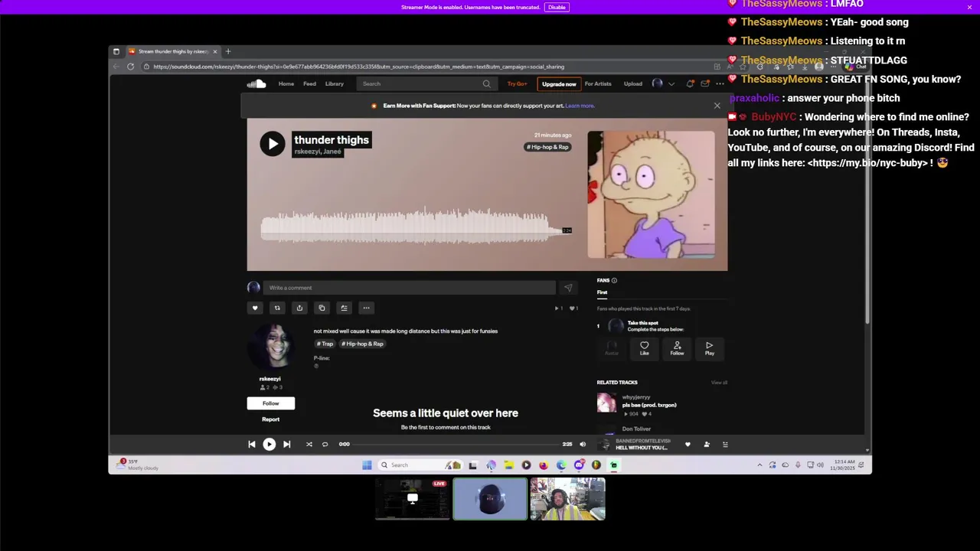Open the track's more options menu
The image size is (980, 551).
pyautogui.click(x=366, y=308)
